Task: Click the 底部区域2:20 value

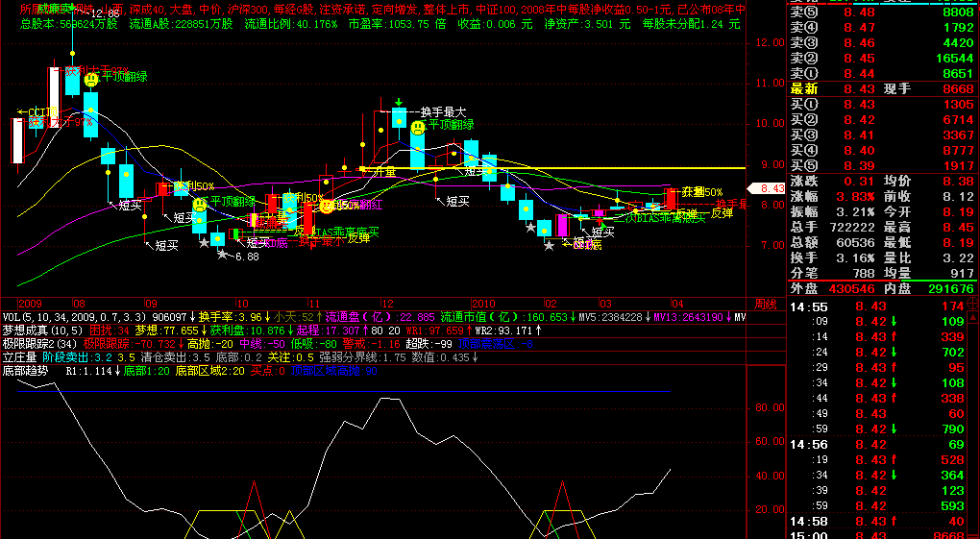Action: click(210, 371)
